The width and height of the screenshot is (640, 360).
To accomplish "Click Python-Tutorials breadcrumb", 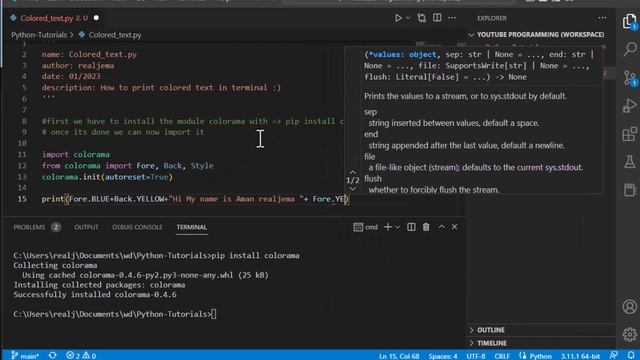I will click(39, 35).
